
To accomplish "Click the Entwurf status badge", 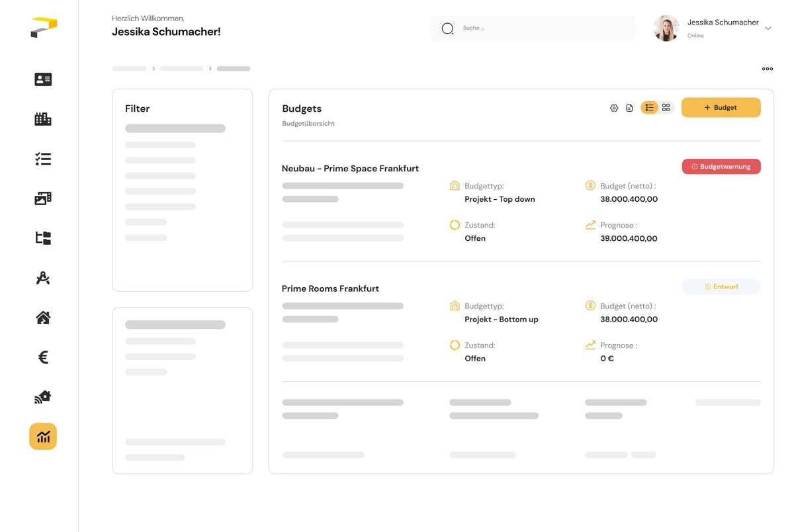I will pyautogui.click(x=721, y=287).
